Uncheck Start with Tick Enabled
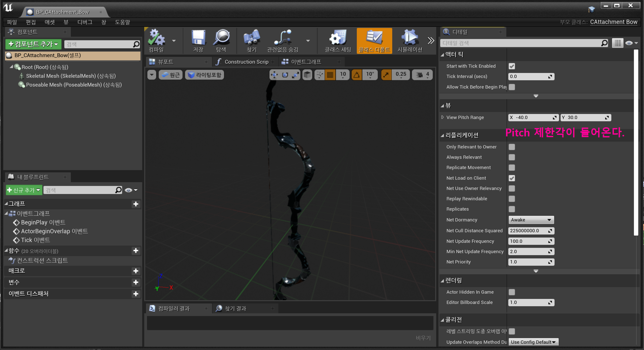The height and width of the screenshot is (350, 644). 512,66
